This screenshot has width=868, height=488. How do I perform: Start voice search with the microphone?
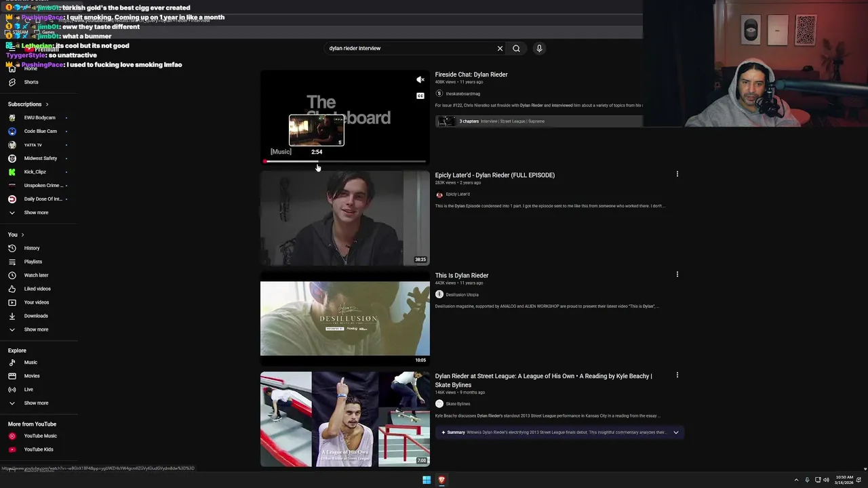click(539, 48)
